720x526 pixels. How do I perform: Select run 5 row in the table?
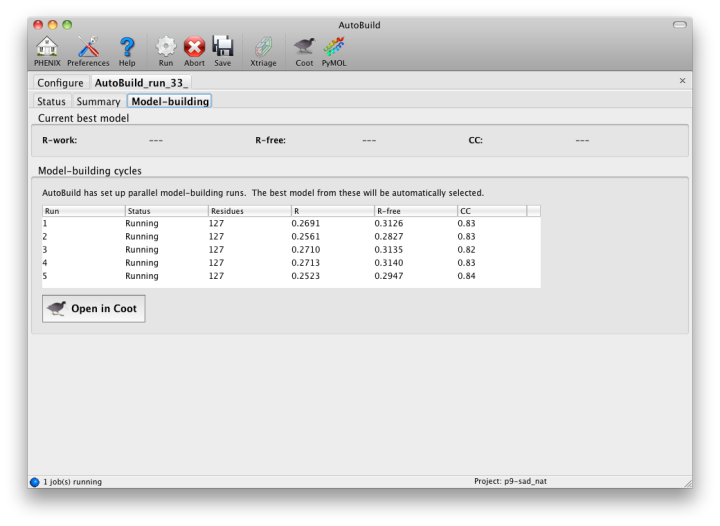(290, 276)
